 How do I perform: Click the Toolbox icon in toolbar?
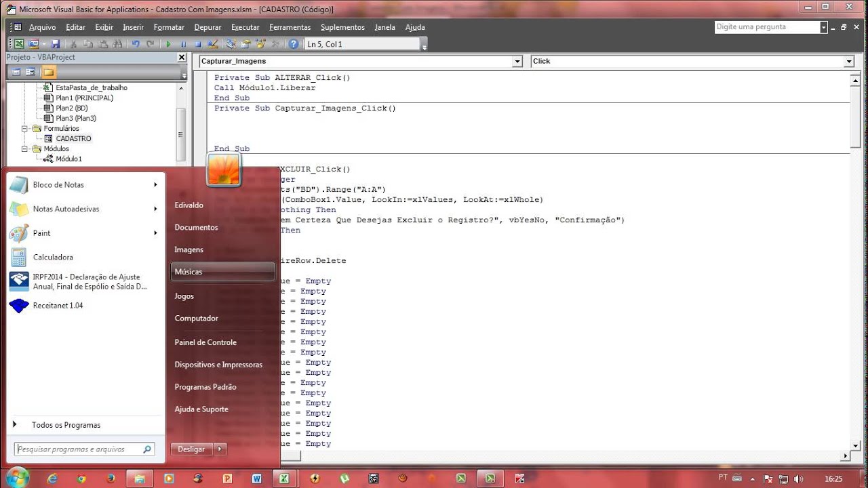click(x=275, y=44)
